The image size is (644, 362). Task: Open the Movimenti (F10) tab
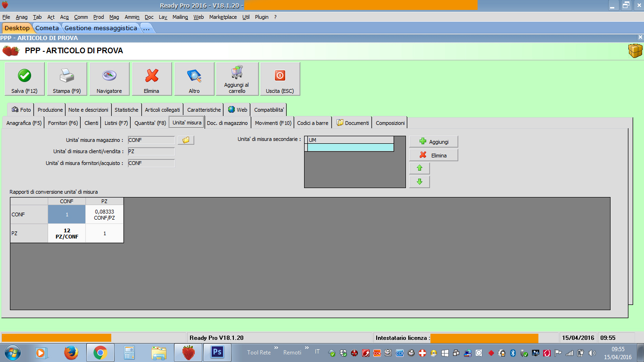coord(273,123)
